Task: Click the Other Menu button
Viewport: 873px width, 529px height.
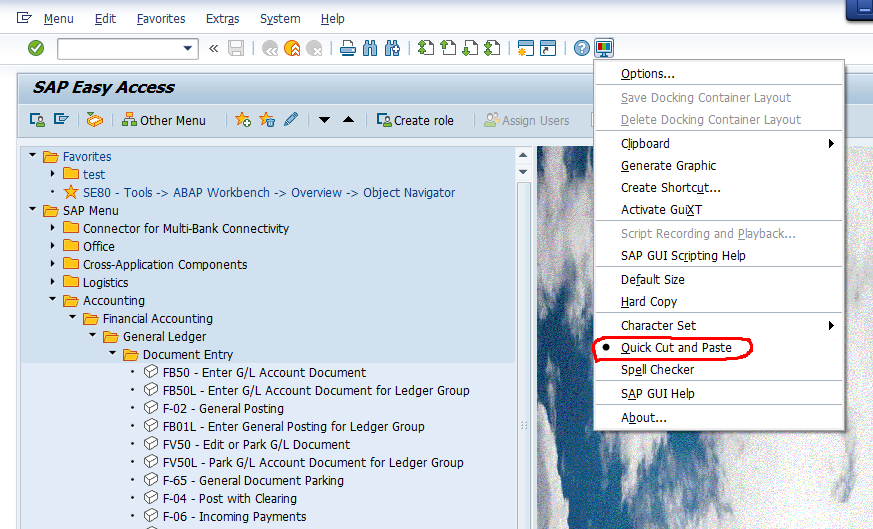Action: click(x=164, y=120)
